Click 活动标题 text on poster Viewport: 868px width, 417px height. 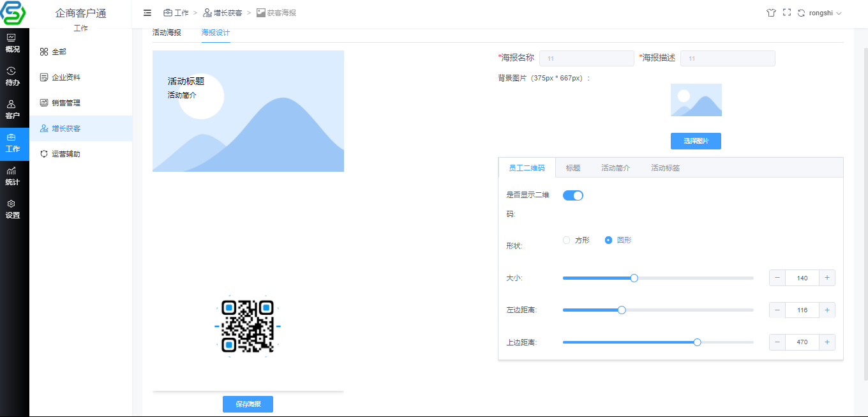(x=186, y=81)
